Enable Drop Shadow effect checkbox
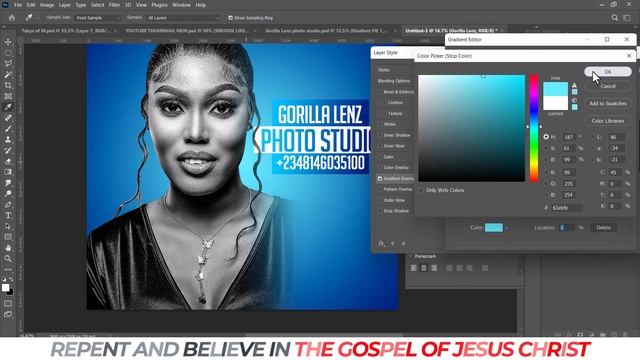 coord(380,211)
